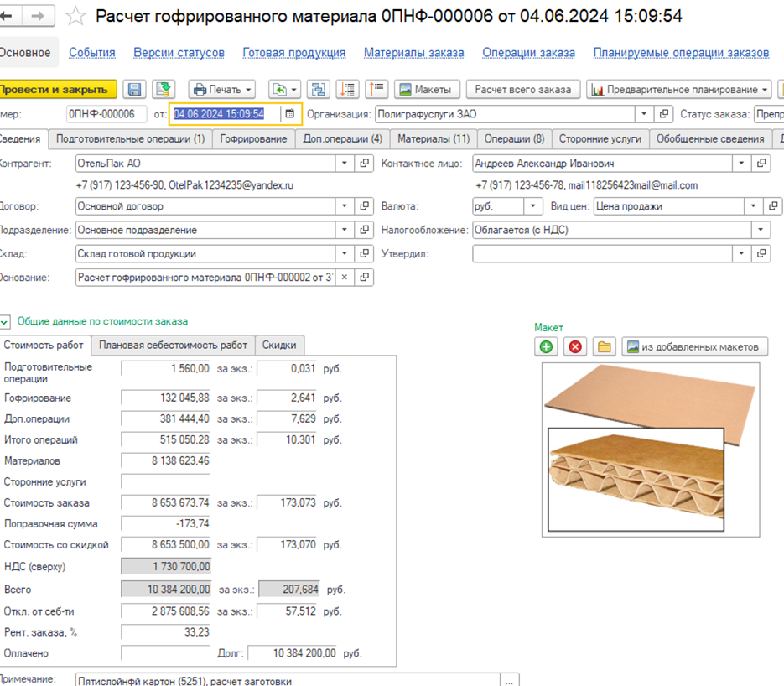Switch to the Скидки tab

(x=279, y=345)
